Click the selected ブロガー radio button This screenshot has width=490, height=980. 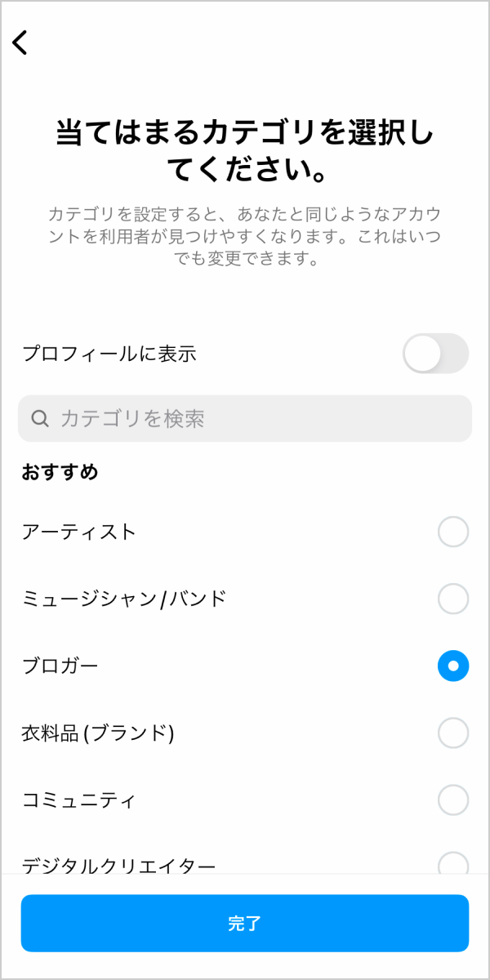(x=453, y=666)
